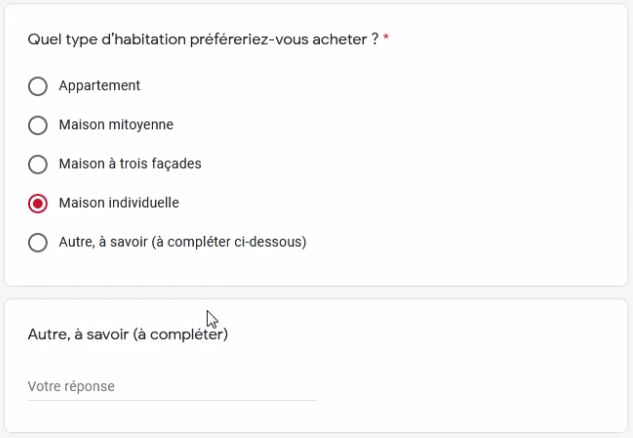Select the "Appartement" radio button

click(38, 86)
